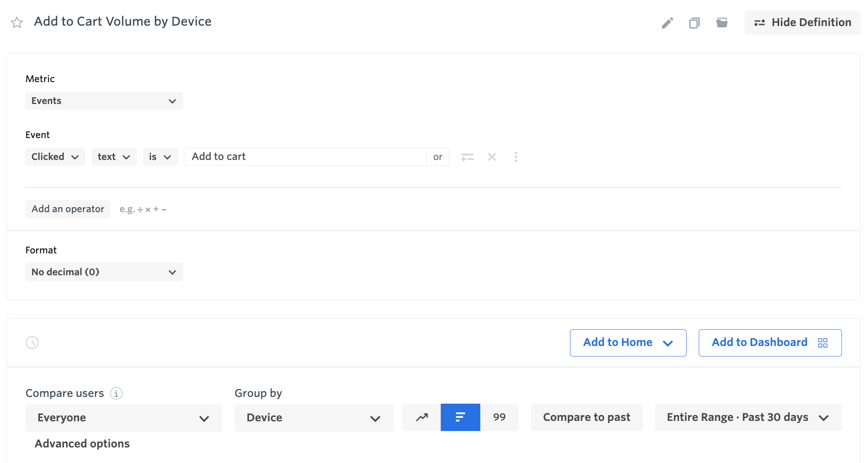
Task: Click the pencil edit icon
Action: pyautogui.click(x=667, y=23)
